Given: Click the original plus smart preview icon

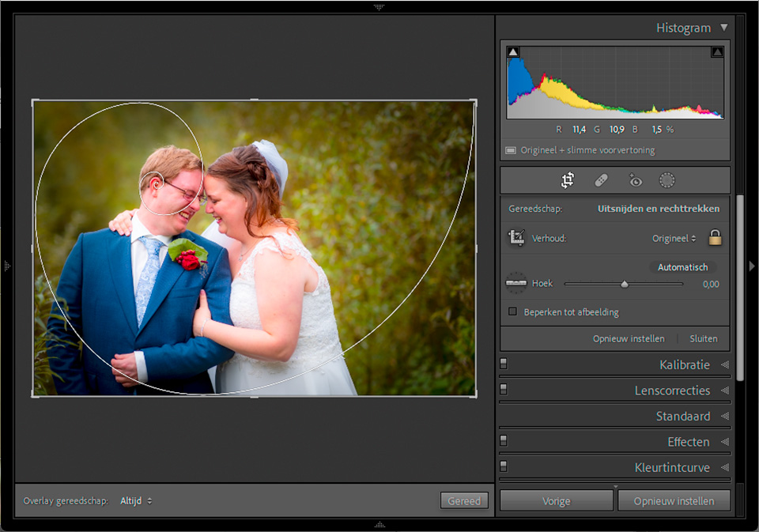Looking at the screenshot, I should 511,150.
